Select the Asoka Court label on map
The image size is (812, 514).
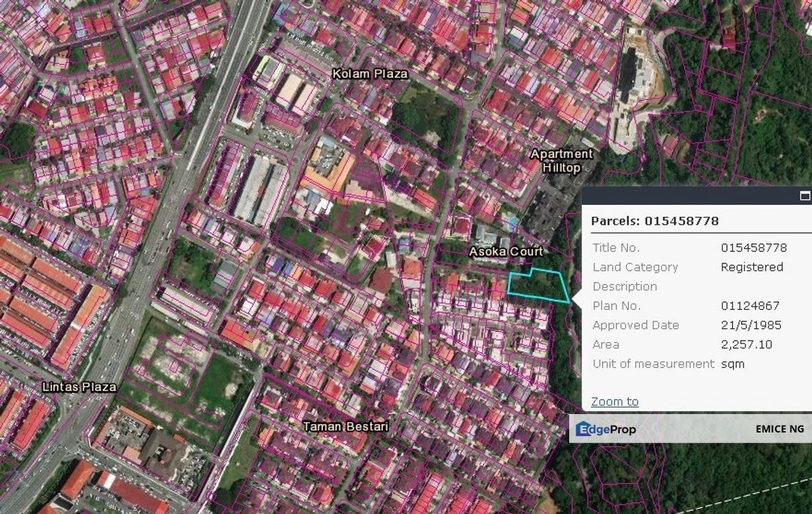(x=506, y=251)
